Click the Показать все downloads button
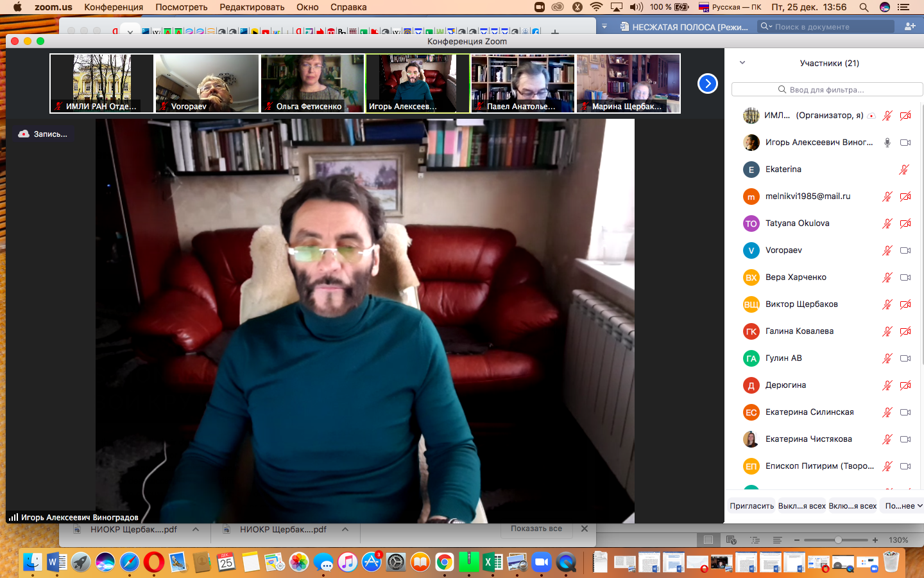 click(536, 529)
